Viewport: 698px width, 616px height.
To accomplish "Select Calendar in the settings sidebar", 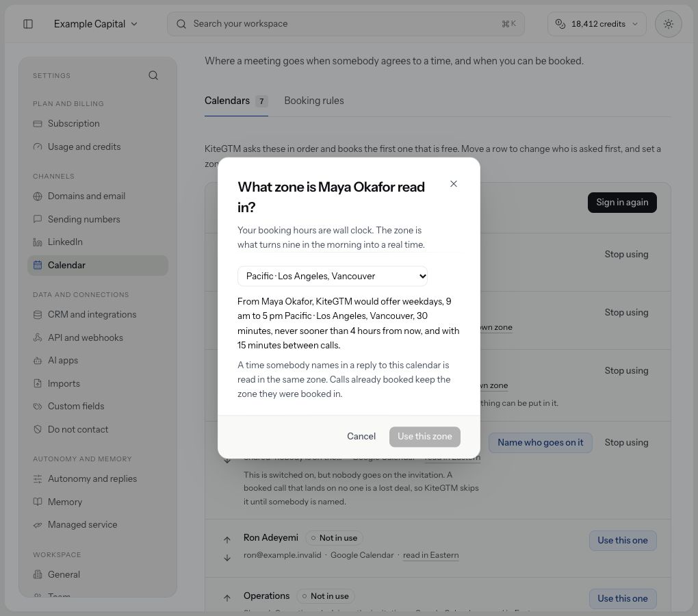I will pyautogui.click(x=98, y=266).
